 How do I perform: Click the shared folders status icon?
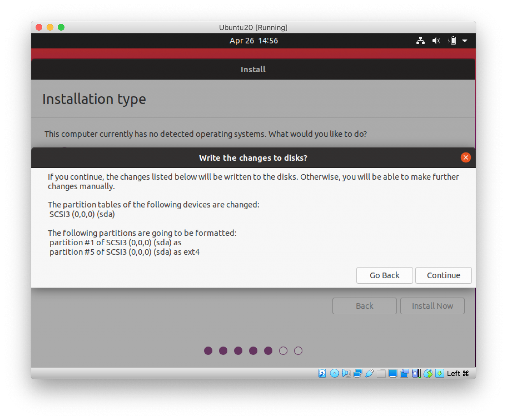click(381, 373)
